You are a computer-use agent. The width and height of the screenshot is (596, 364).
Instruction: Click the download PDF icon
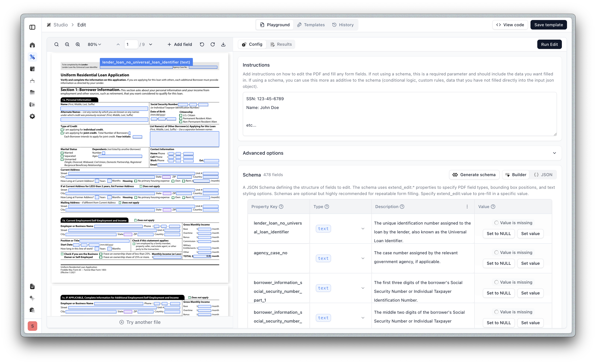tap(223, 45)
